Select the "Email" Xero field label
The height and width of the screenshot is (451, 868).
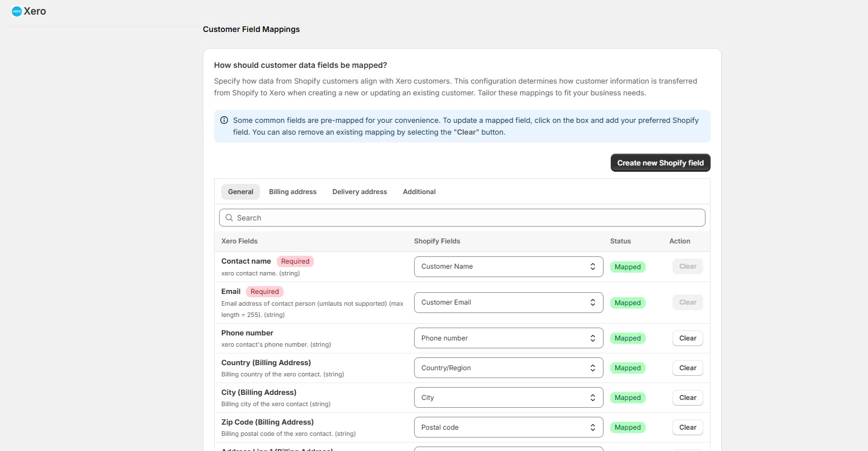coord(231,292)
